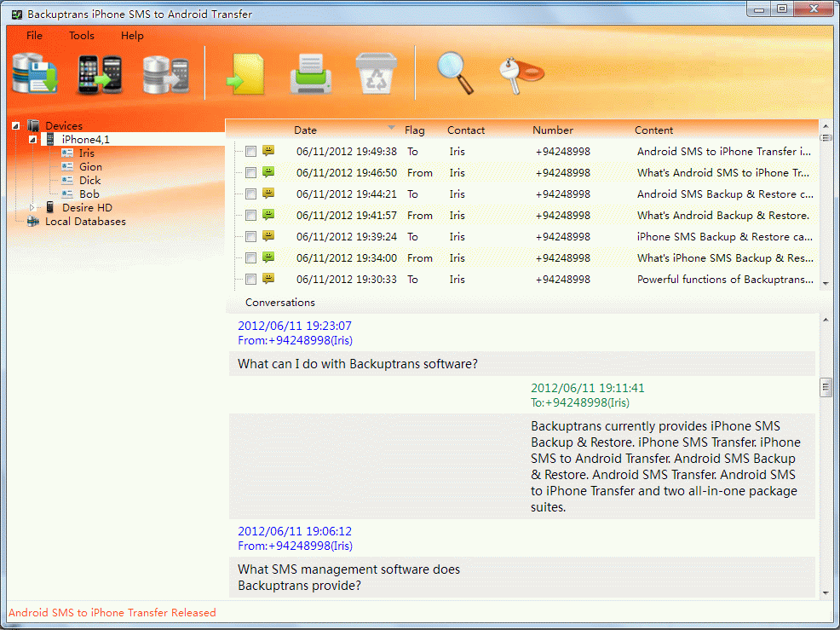
Task: Tick the checkbox for the 19:30:33 message
Action: coord(250,280)
